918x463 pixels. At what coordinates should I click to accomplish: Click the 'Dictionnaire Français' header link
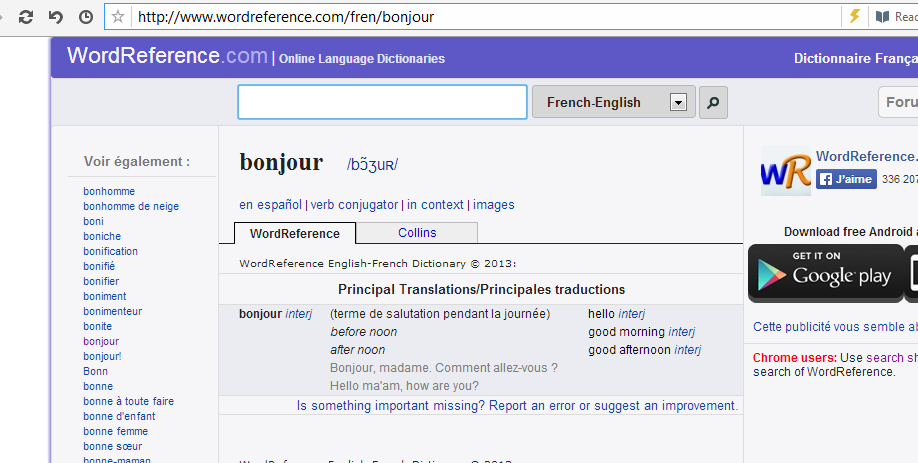tap(855, 59)
